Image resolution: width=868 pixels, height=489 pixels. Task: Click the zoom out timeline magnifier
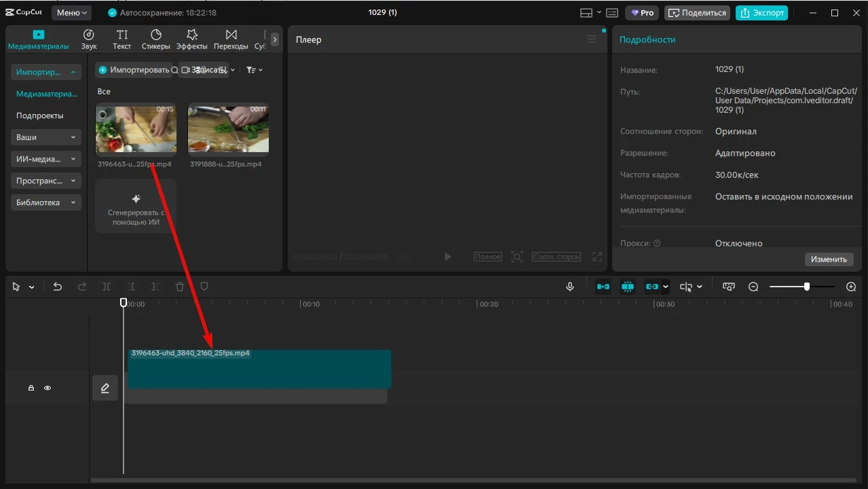click(x=753, y=287)
